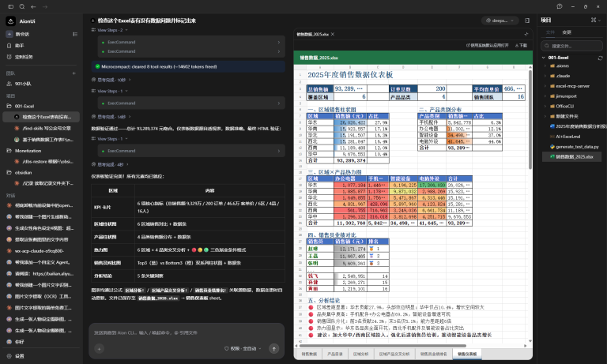Image resolution: width=607 pixels, height=364 pixels.
Task: Switch to the 文件 tab in the project panel
Action: tap(550, 32)
